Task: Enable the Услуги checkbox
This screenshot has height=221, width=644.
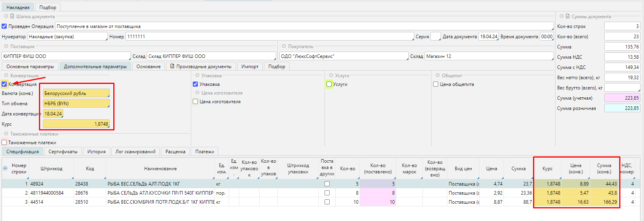Action: click(x=329, y=84)
